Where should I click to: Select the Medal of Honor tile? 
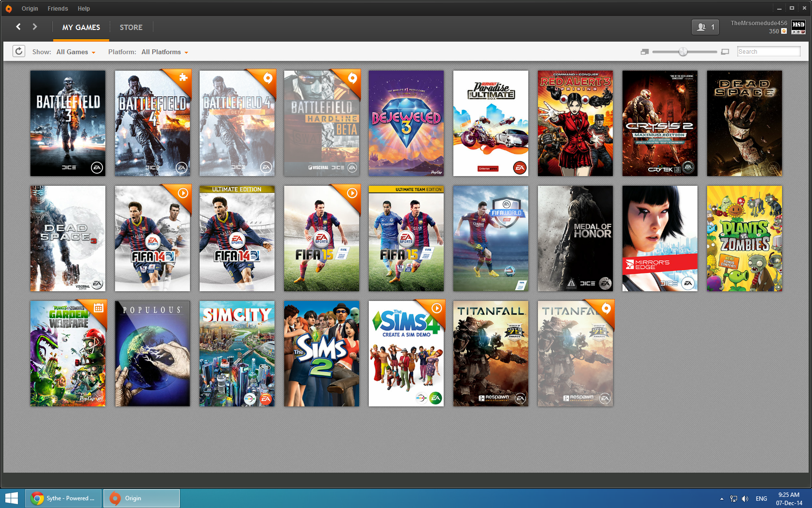575,239
